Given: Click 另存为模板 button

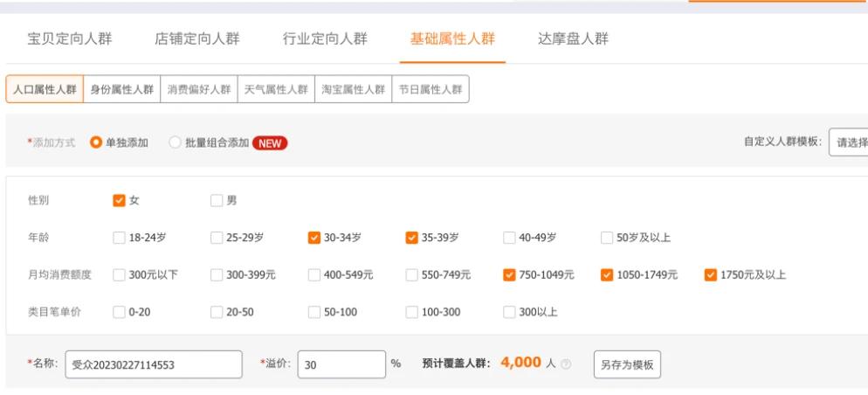Looking at the screenshot, I should (x=627, y=364).
